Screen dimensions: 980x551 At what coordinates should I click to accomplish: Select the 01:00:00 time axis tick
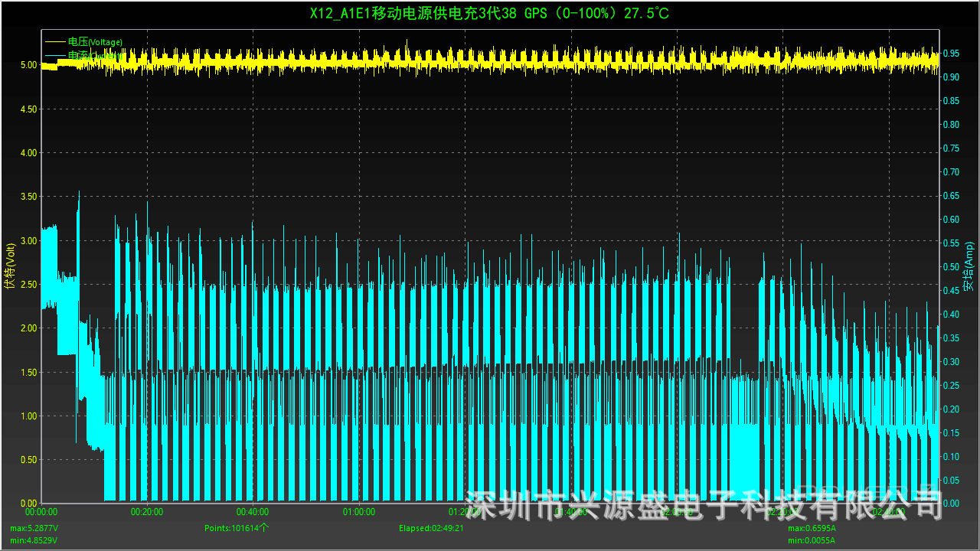pyautogui.click(x=358, y=512)
